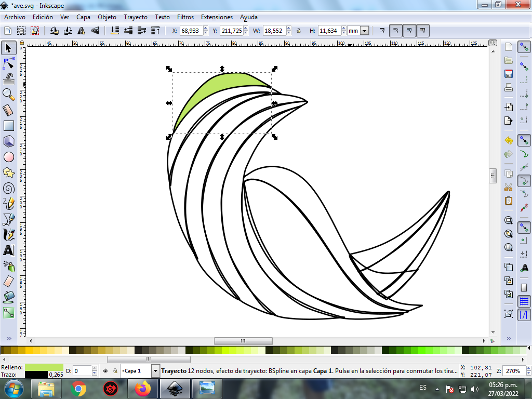The image size is (532, 399).
Task: Open the mm units dropdown
Action: 364,31
